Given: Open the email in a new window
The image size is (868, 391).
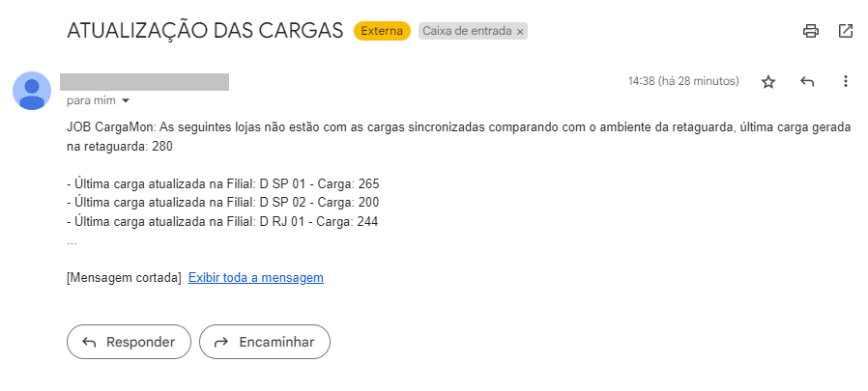Looking at the screenshot, I should click(846, 31).
